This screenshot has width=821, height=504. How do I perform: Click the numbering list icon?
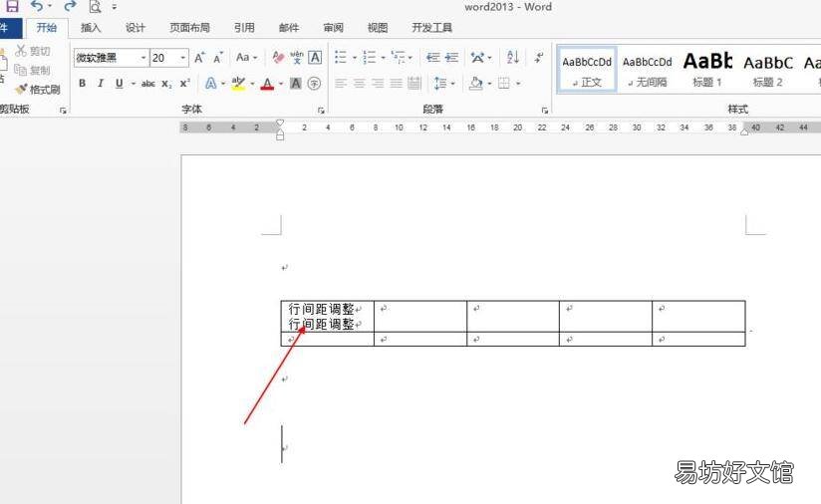pyautogui.click(x=370, y=57)
